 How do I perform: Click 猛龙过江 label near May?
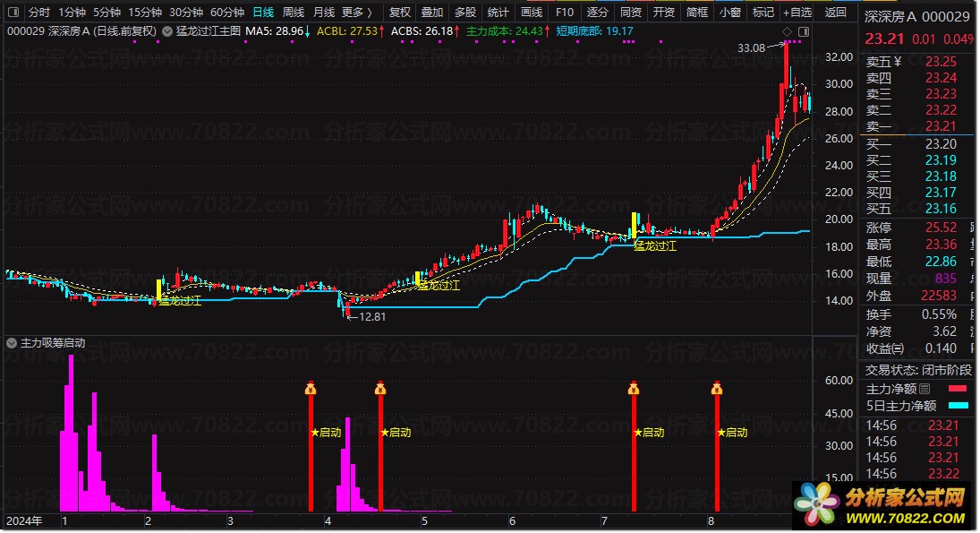[x=439, y=285]
